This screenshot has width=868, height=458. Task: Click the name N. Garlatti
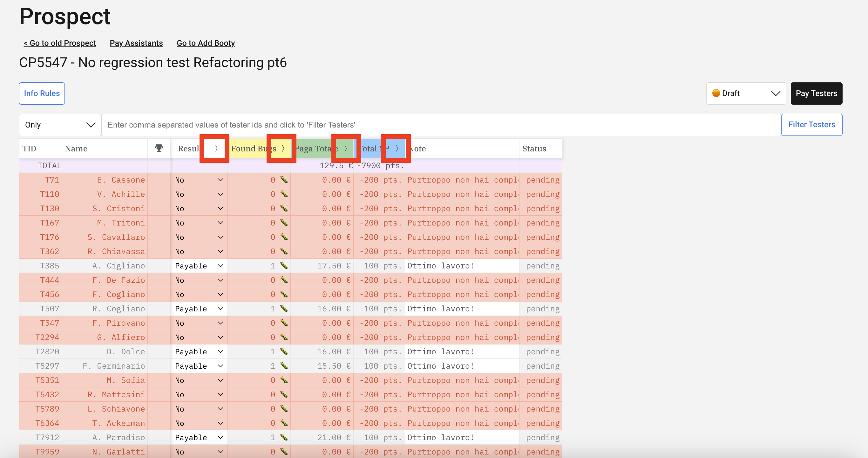click(119, 452)
